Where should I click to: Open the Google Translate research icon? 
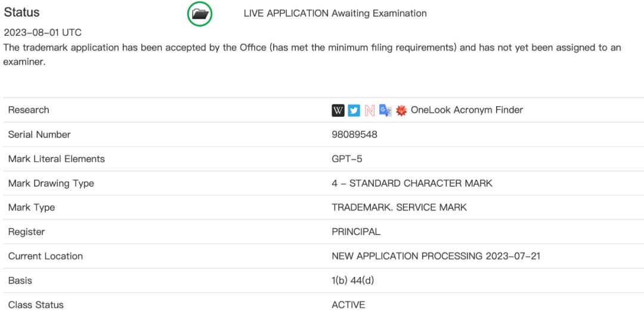(385, 110)
